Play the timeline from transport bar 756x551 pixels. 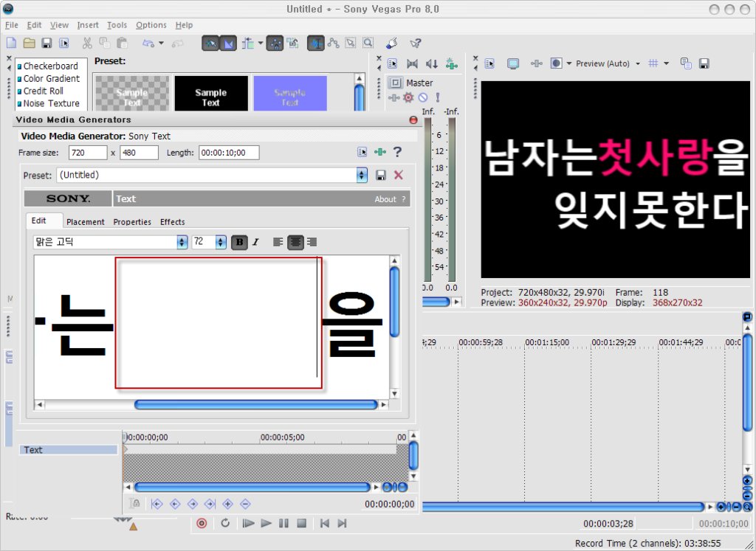[266, 523]
